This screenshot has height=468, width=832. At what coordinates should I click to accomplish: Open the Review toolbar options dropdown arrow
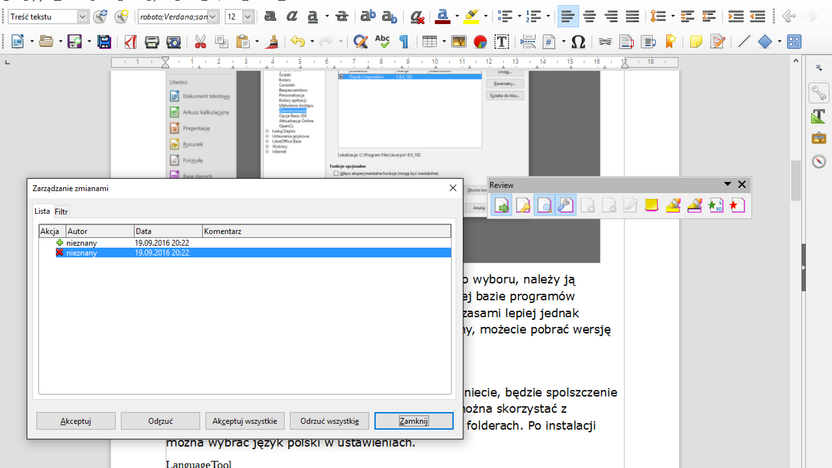727,184
